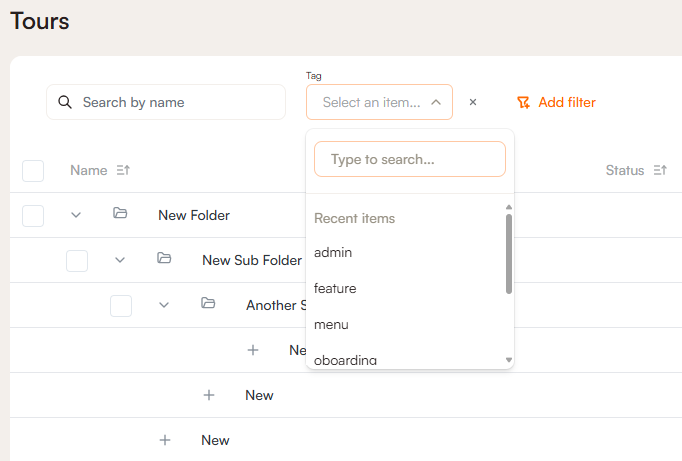
Task: Click the Another subfolder folder icon
Action: (208, 304)
